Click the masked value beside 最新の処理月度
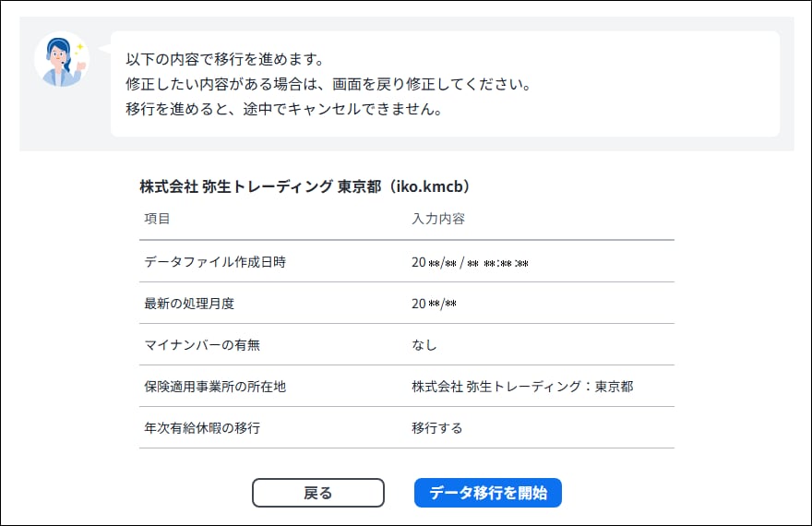 tap(434, 304)
